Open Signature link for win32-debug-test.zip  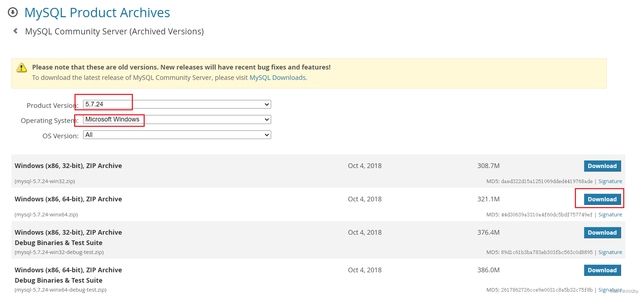coord(610,252)
